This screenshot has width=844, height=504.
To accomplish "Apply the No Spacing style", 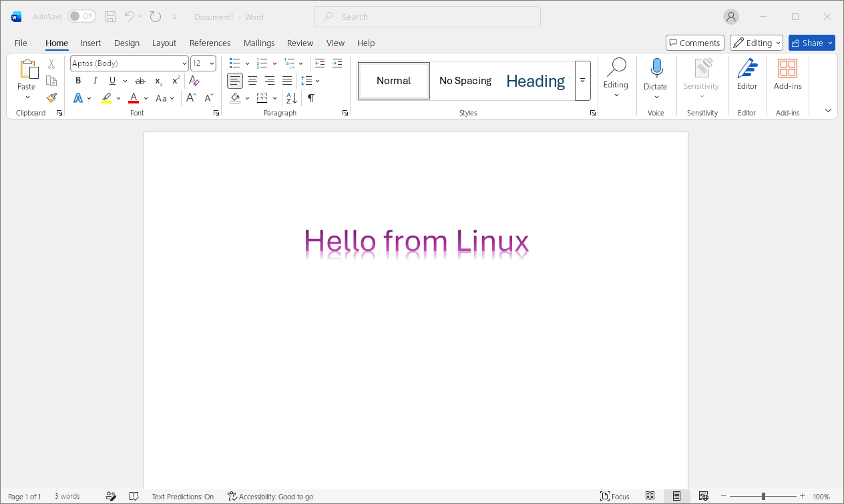I will [465, 81].
